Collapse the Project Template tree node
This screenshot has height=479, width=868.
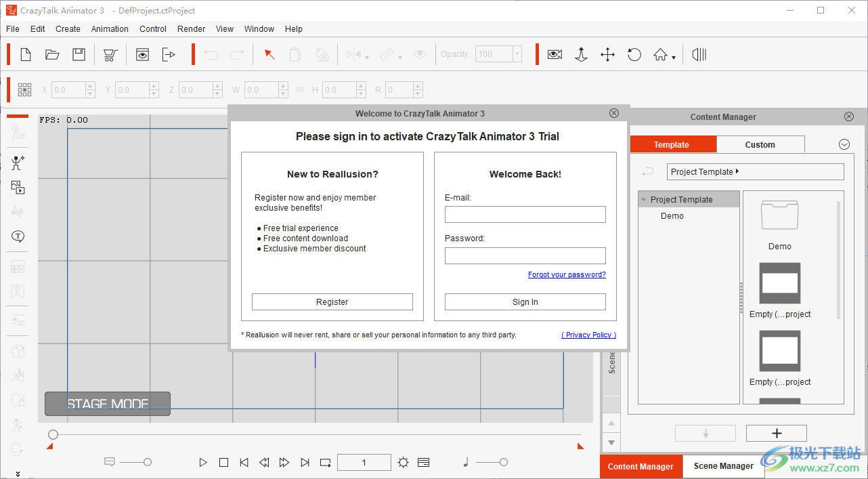[644, 199]
